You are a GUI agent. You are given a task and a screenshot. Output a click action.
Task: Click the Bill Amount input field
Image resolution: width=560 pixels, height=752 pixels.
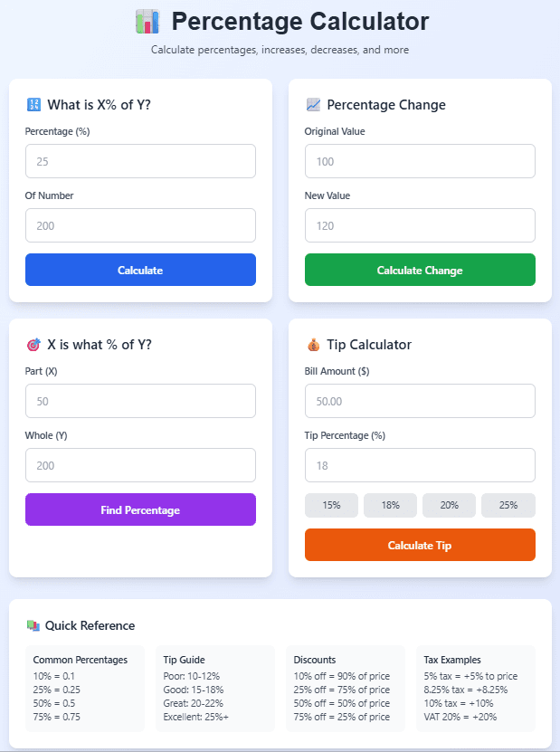point(419,401)
